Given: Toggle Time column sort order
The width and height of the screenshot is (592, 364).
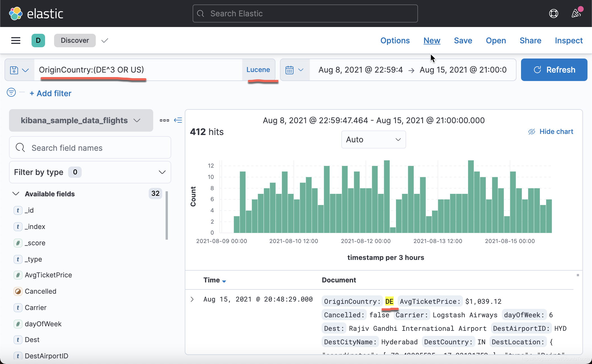Looking at the screenshot, I should click(215, 280).
